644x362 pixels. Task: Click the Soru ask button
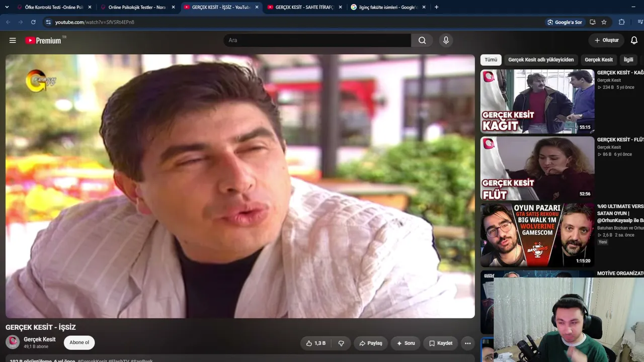tap(406, 343)
